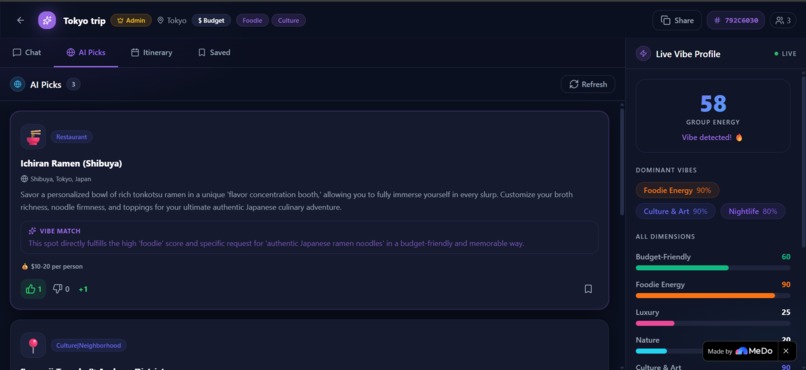Click the AI picks list scrollbar

tap(621, 161)
